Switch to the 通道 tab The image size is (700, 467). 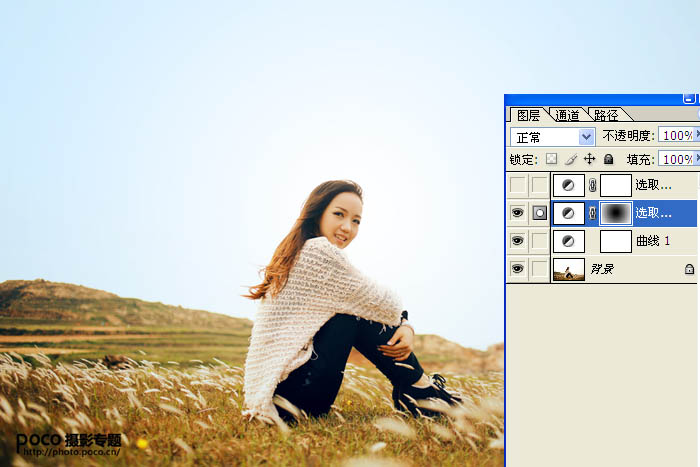coord(567,115)
